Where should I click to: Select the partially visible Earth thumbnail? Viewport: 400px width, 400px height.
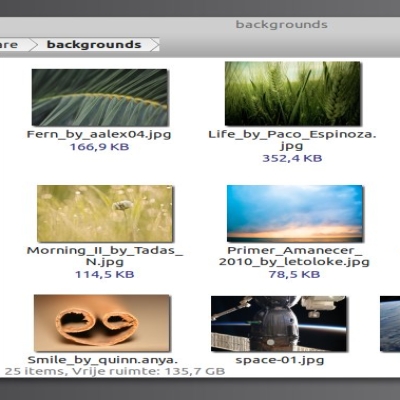[x=390, y=323]
